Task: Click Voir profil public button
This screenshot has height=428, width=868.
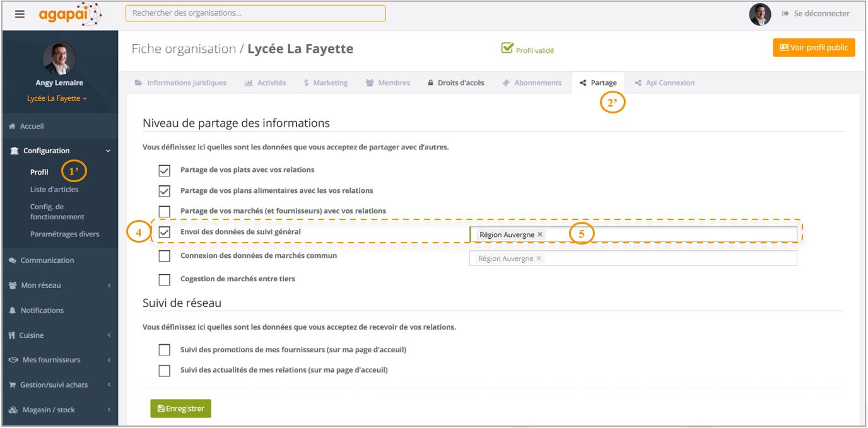Action: pyautogui.click(x=813, y=48)
